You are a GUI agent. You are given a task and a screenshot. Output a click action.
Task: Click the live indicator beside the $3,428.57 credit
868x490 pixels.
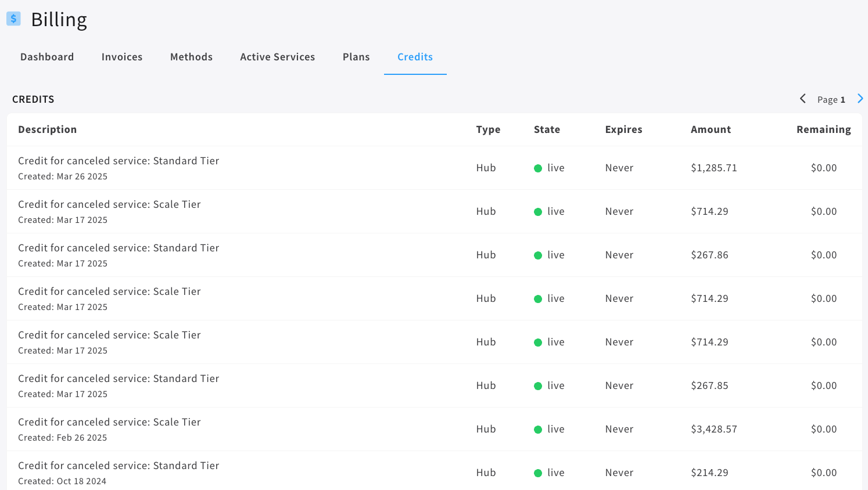[x=537, y=429]
